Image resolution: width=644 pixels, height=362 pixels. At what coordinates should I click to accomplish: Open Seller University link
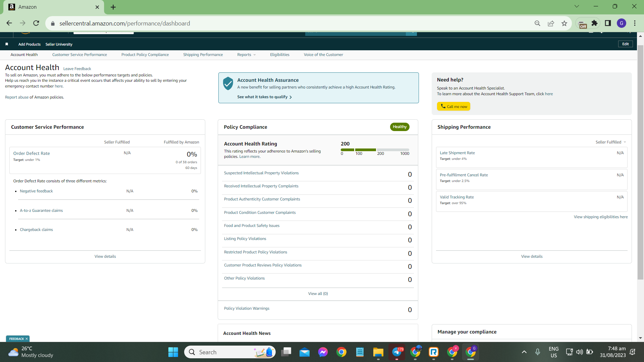click(59, 44)
